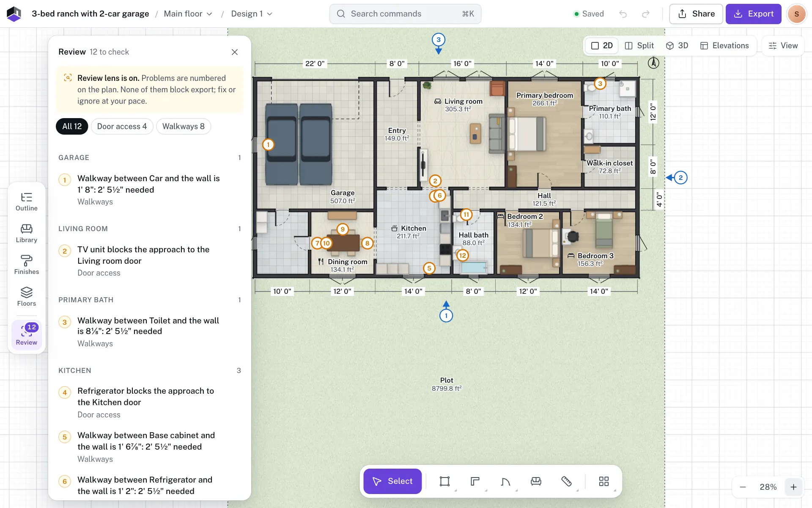Click the Share button
The height and width of the screenshot is (508, 812).
(x=696, y=14)
